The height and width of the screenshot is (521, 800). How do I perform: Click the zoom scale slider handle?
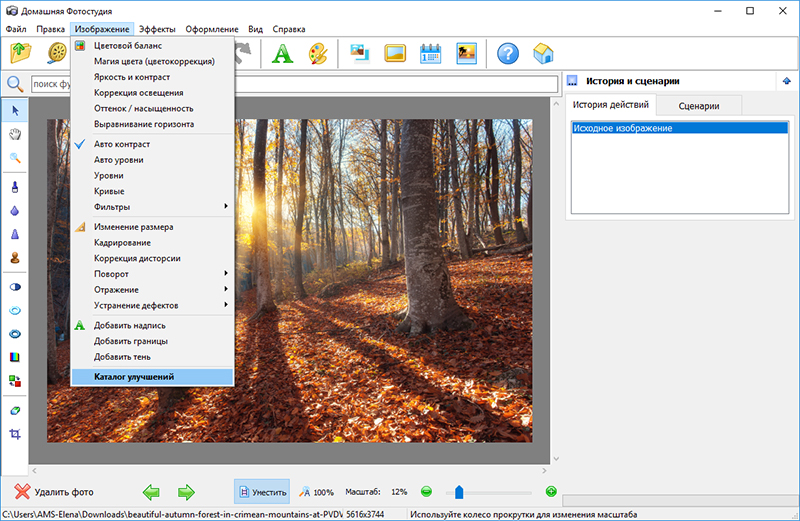pos(459,491)
